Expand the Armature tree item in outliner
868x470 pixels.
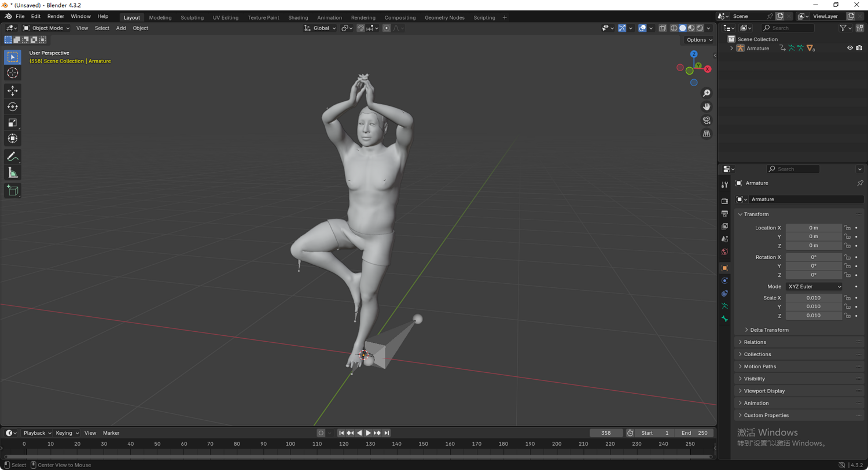point(731,49)
